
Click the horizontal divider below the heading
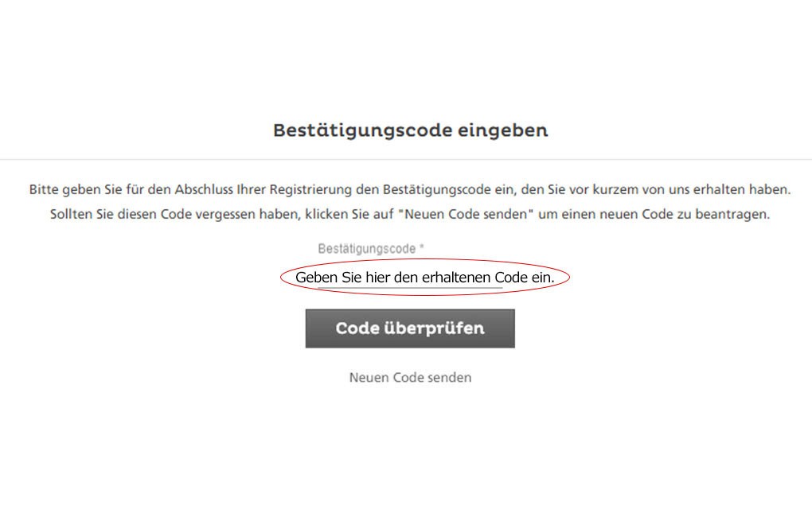click(406, 159)
